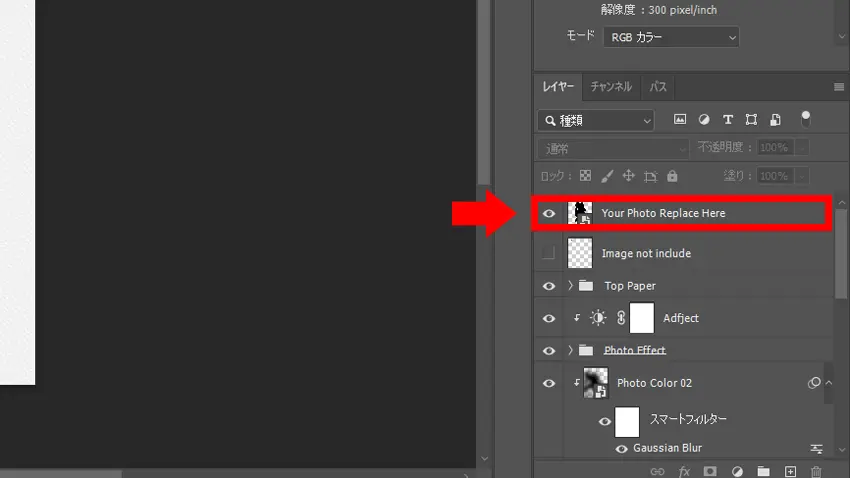Image resolution: width=850 pixels, height=478 pixels.
Task: Click the adjustment layer filter icon
Action: click(704, 119)
